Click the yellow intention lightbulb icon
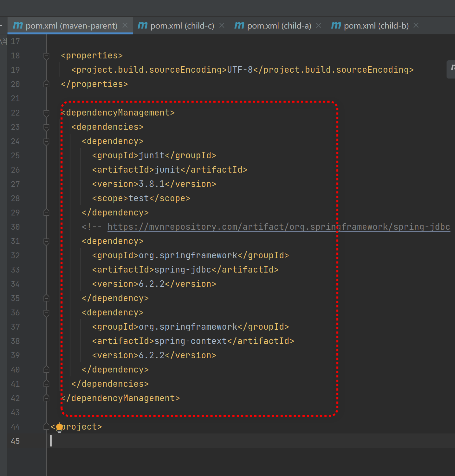 coord(59,428)
